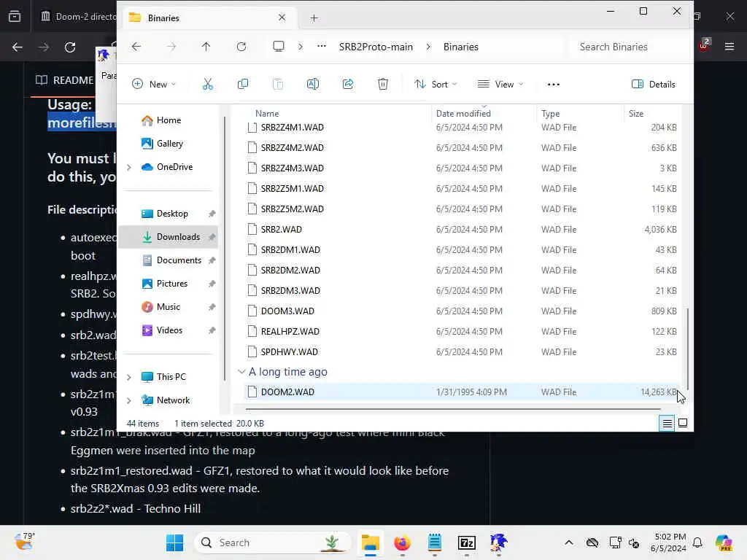Sort by Name column header
This screenshot has width=747, height=560.
coord(267,113)
